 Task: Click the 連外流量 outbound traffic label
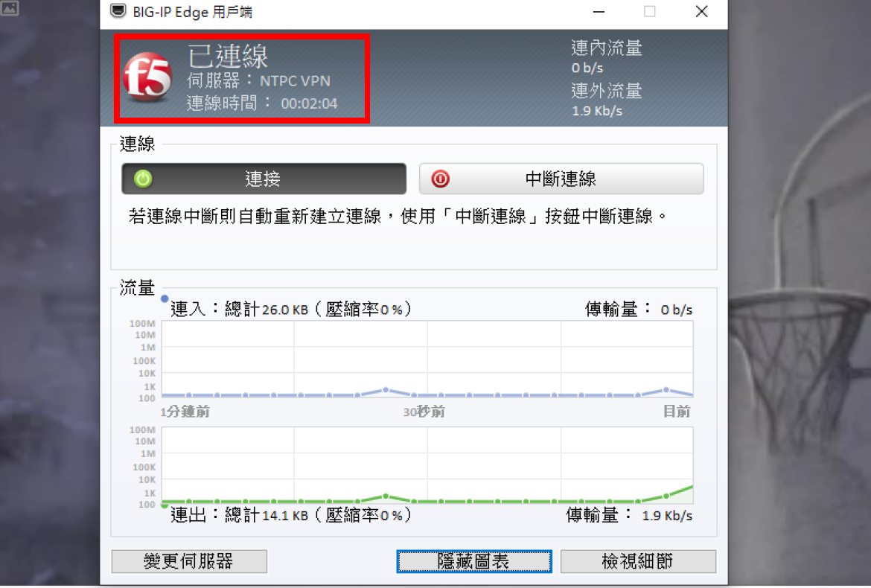click(606, 92)
